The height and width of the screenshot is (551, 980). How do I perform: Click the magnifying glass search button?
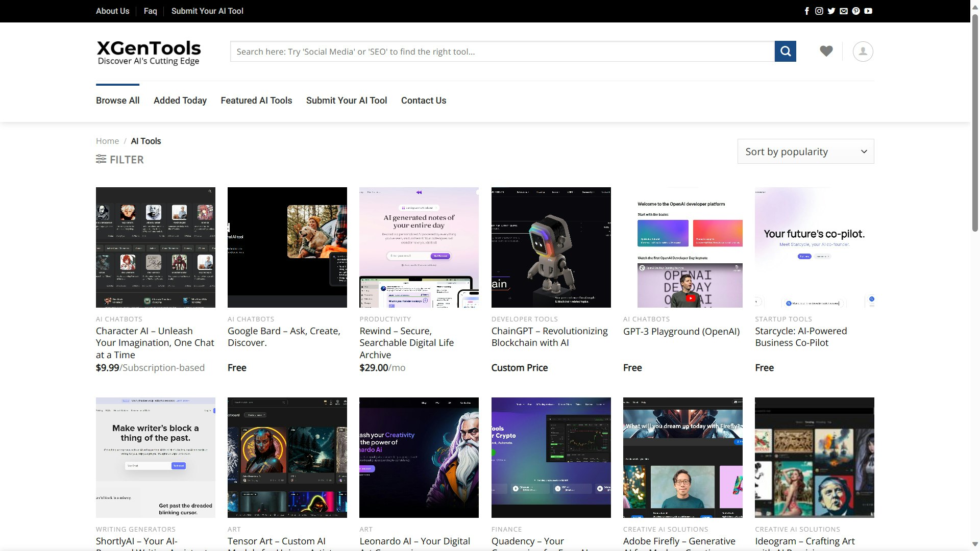pyautogui.click(x=785, y=52)
